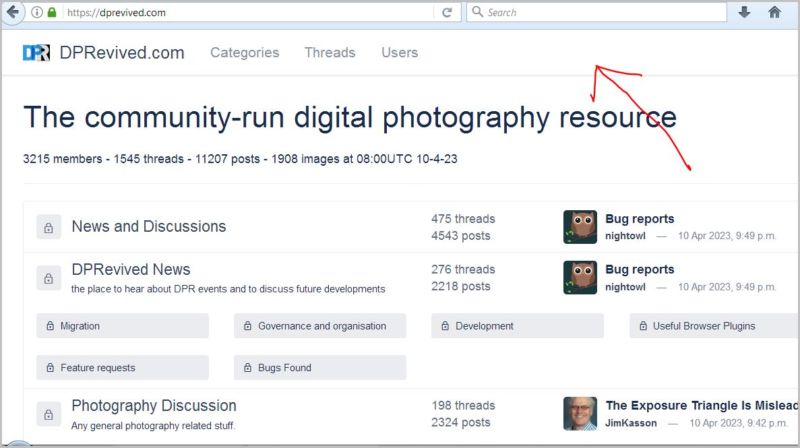Open nightowl username in DPRevived News row
This screenshot has width=800, height=448.
[x=625, y=287]
